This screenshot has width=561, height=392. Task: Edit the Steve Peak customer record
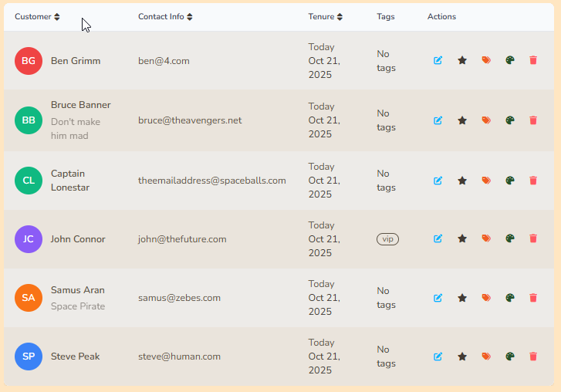(x=438, y=357)
